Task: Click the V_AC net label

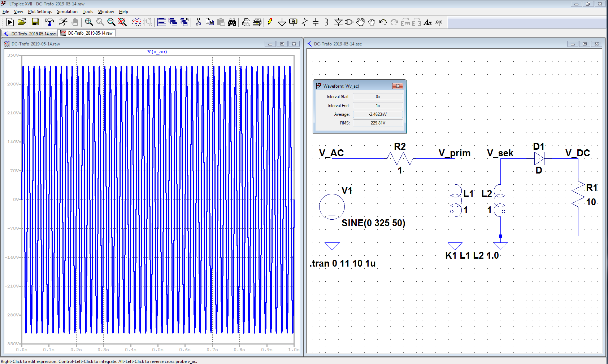Action: (x=331, y=153)
